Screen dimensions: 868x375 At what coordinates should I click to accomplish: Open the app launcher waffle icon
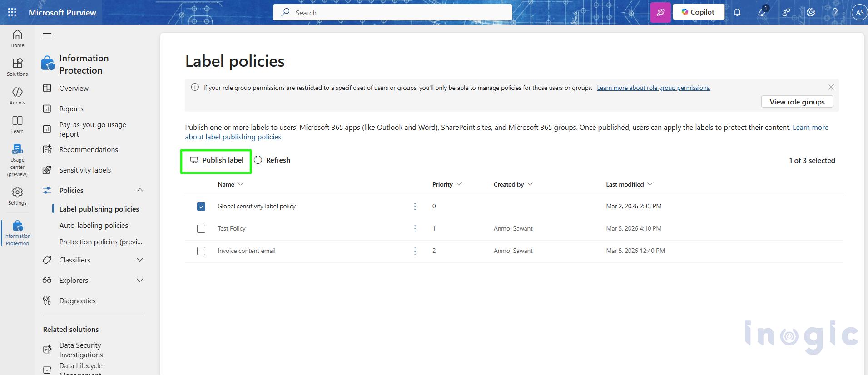(12, 12)
